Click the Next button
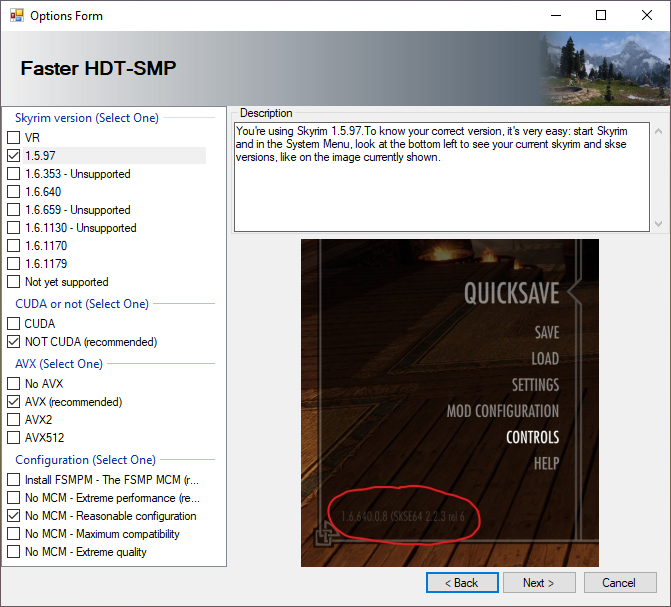This screenshot has width=671, height=607. click(539, 583)
